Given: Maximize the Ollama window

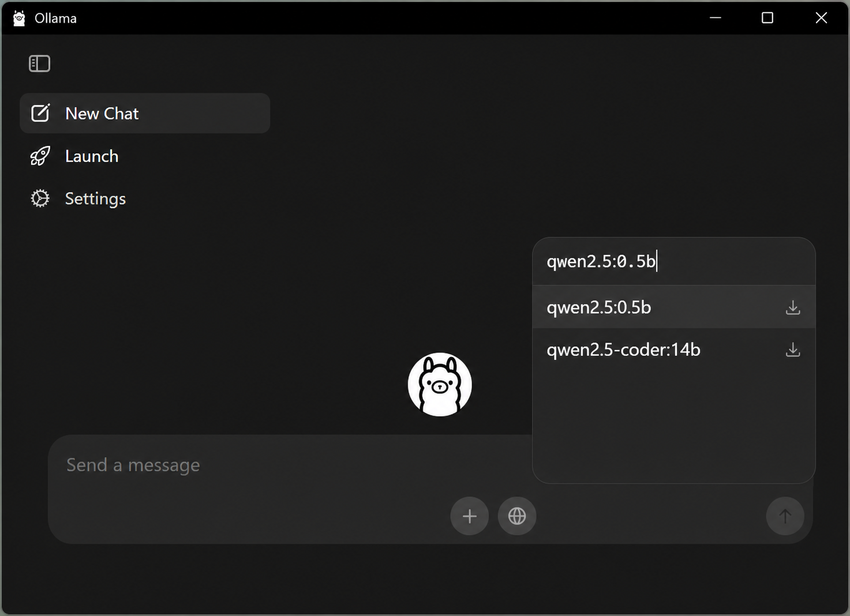Looking at the screenshot, I should pyautogui.click(x=767, y=18).
